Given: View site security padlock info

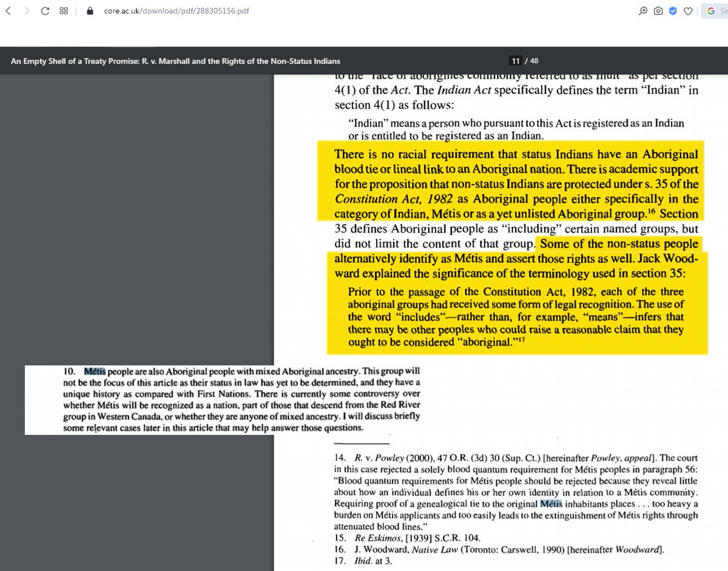Looking at the screenshot, I should pos(90,11).
